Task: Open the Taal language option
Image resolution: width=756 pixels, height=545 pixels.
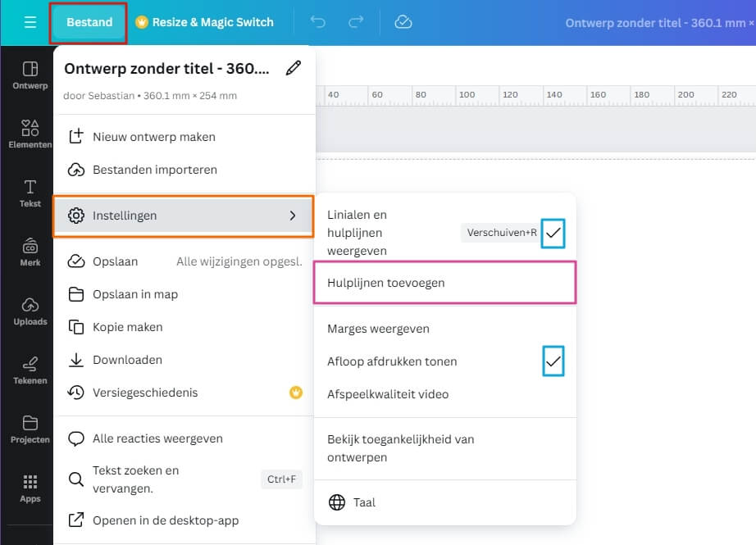Action: [x=444, y=502]
